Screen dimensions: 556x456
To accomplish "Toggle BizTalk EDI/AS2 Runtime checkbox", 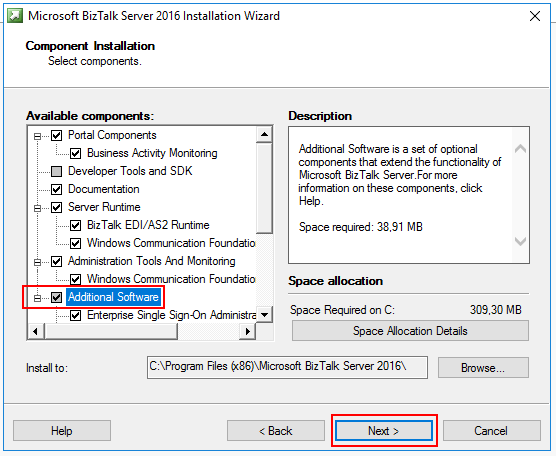I will pos(75,225).
